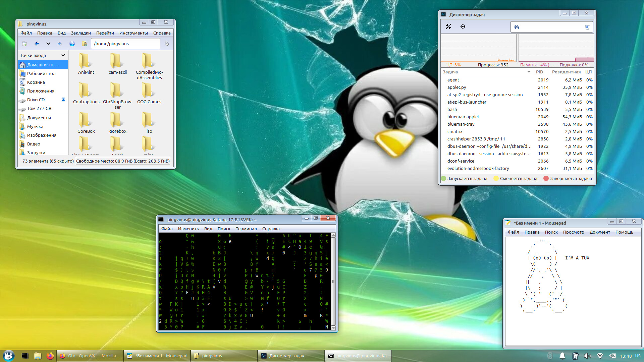Image resolution: width=644 pixels, height=362 pixels.
Task: Select the CompiledModAssemblies folder
Action: (149, 66)
